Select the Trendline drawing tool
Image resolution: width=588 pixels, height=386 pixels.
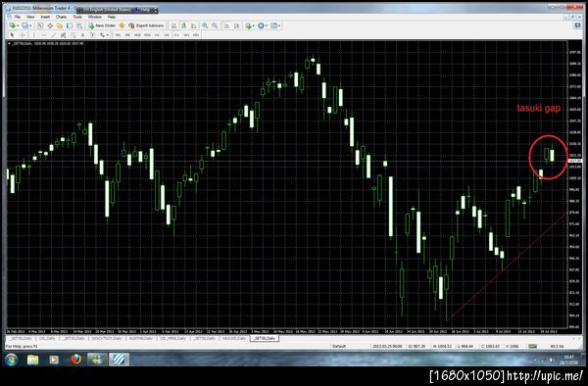point(54,35)
